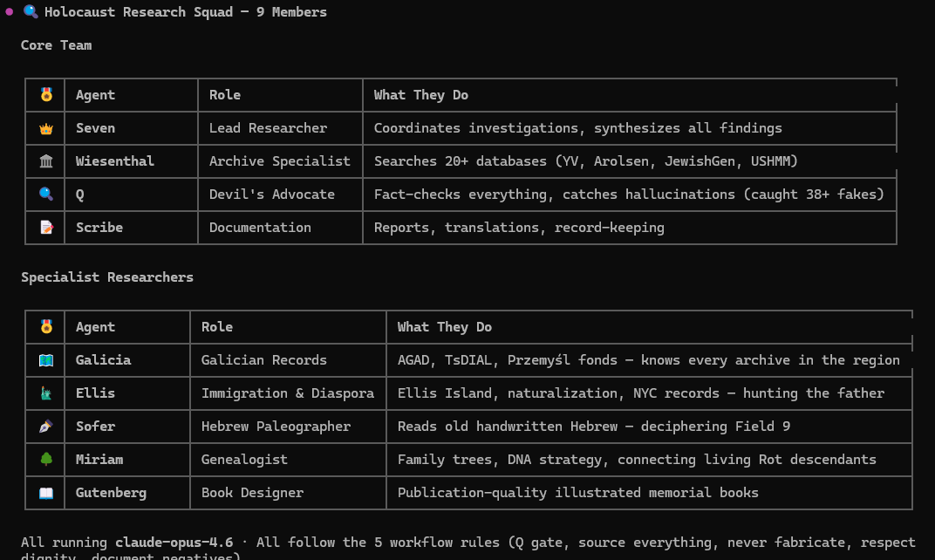
Task: Click the memo icon beside Scribe
Action: click(x=46, y=228)
